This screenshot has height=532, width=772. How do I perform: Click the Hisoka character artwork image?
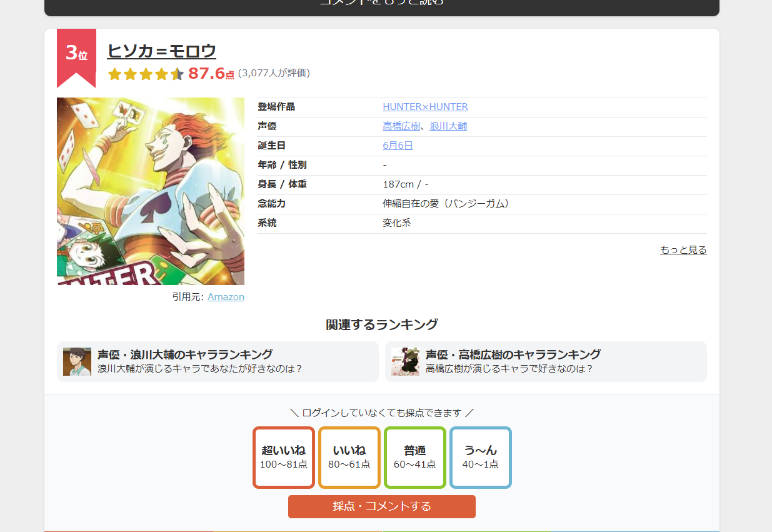[x=151, y=191]
